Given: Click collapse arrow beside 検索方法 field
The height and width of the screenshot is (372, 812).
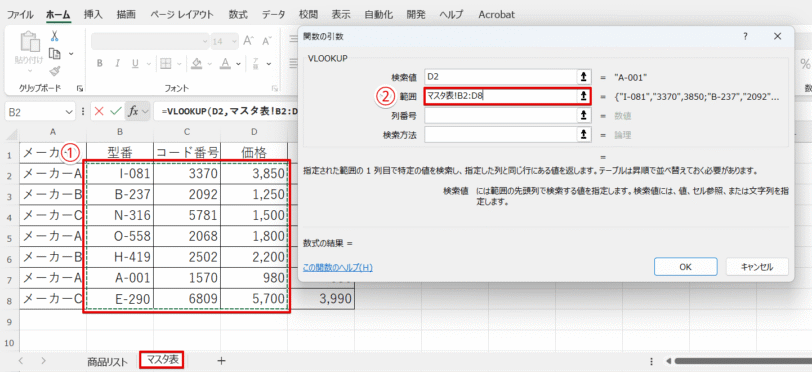Looking at the screenshot, I should [x=584, y=135].
